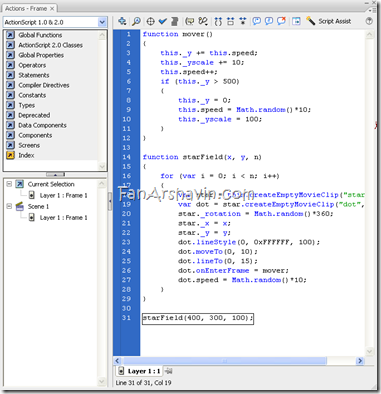
Task: Click the Global Functions book icon
Action: click(x=10, y=35)
